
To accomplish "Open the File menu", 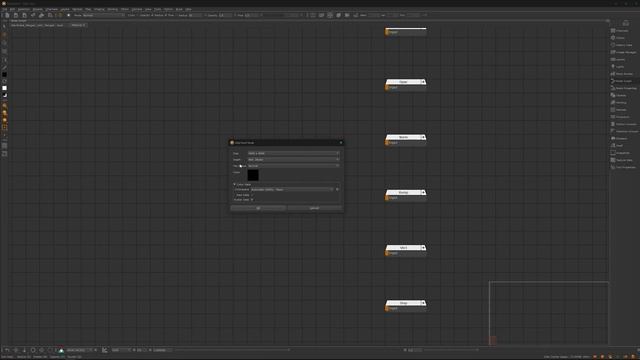I will [x=4, y=9].
